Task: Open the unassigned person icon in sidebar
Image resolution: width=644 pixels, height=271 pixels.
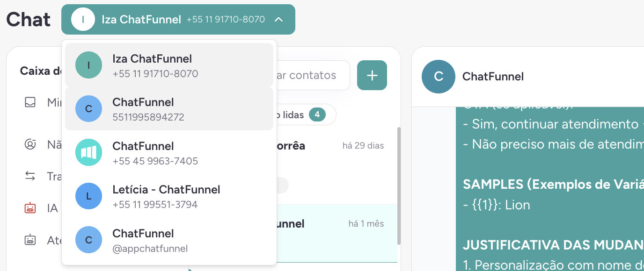Action: pyautogui.click(x=30, y=144)
